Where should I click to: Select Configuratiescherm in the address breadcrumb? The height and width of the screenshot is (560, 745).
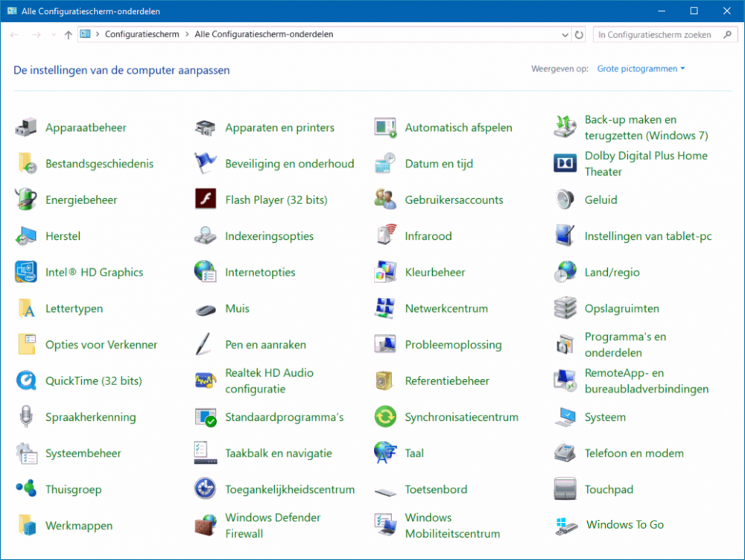coord(142,34)
